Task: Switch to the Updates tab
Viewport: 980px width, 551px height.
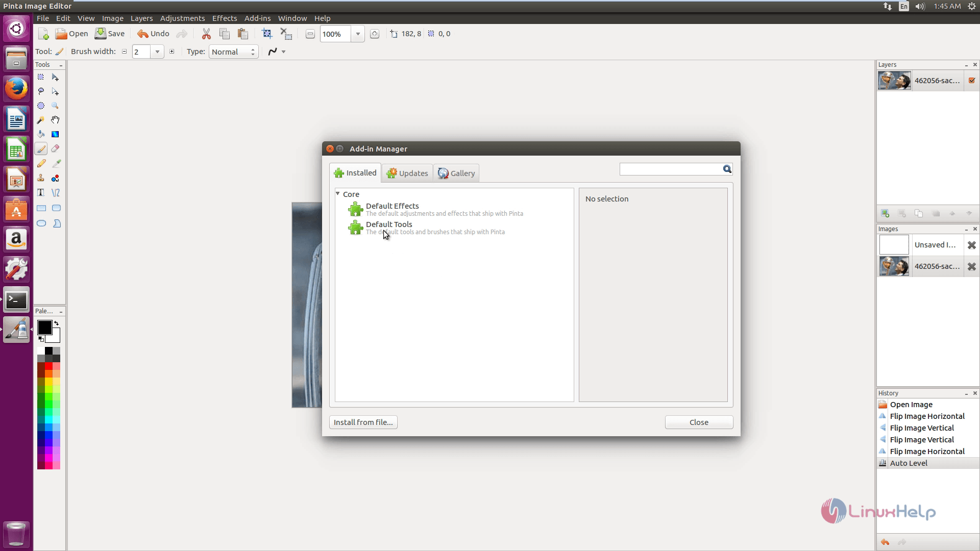Action: pos(407,173)
